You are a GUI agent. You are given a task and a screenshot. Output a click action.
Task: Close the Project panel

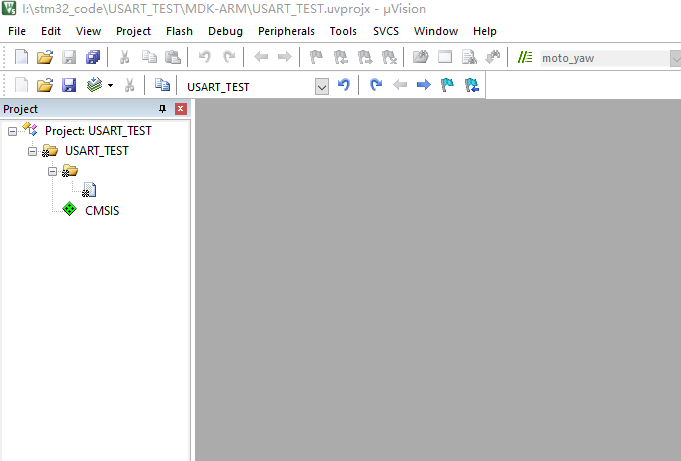coord(181,109)
